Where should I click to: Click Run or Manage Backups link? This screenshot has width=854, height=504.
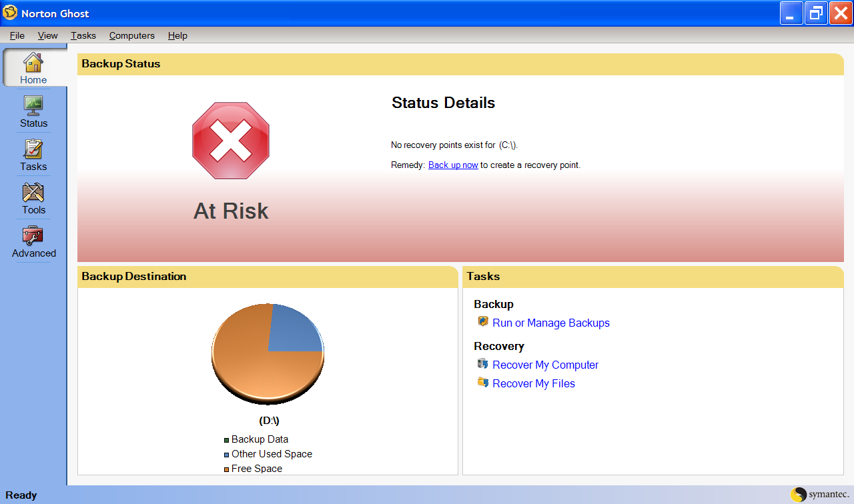coord(551,323)
